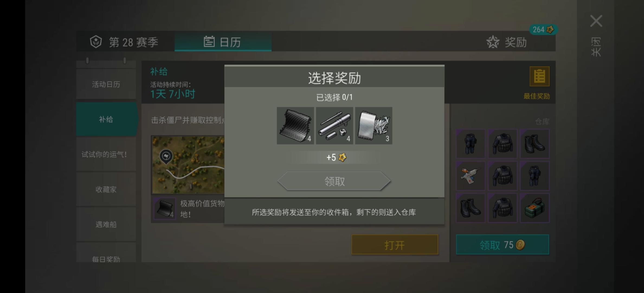Select 活动日历 in the sidebar
Viewport: 644px width, 293px height.
106,84
